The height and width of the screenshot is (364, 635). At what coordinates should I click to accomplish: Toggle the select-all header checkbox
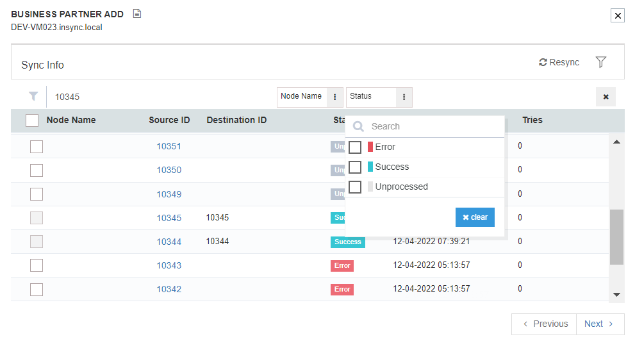click(x=32, y=120)
